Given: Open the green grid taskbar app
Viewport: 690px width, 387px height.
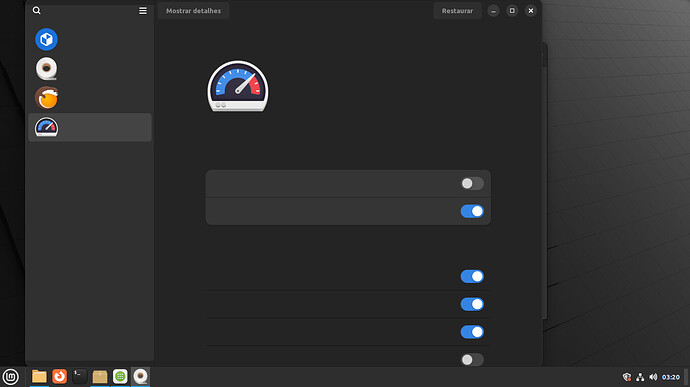Looking at the screenshot, I should pyautogui.click(x=120, y=376).
